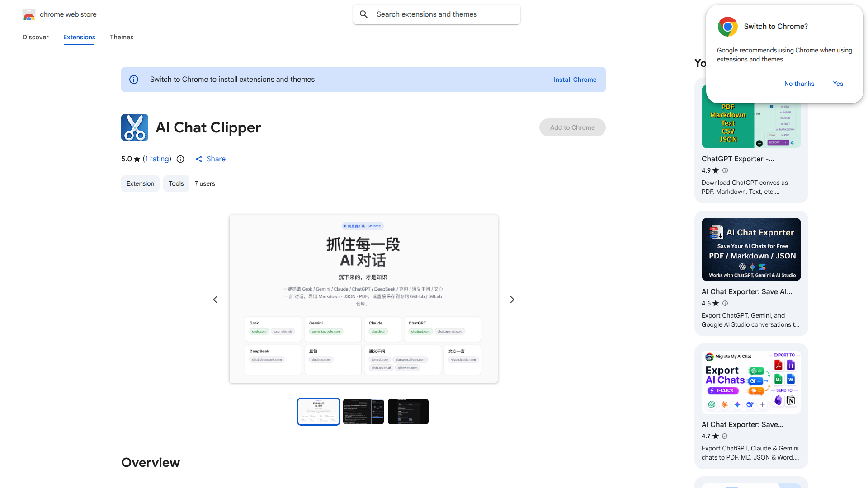Open ChatGPT Exporter card image
Image resolution: width=868 pixels, height=488 pixels.
pyautogui.click(x=751, y=126)
